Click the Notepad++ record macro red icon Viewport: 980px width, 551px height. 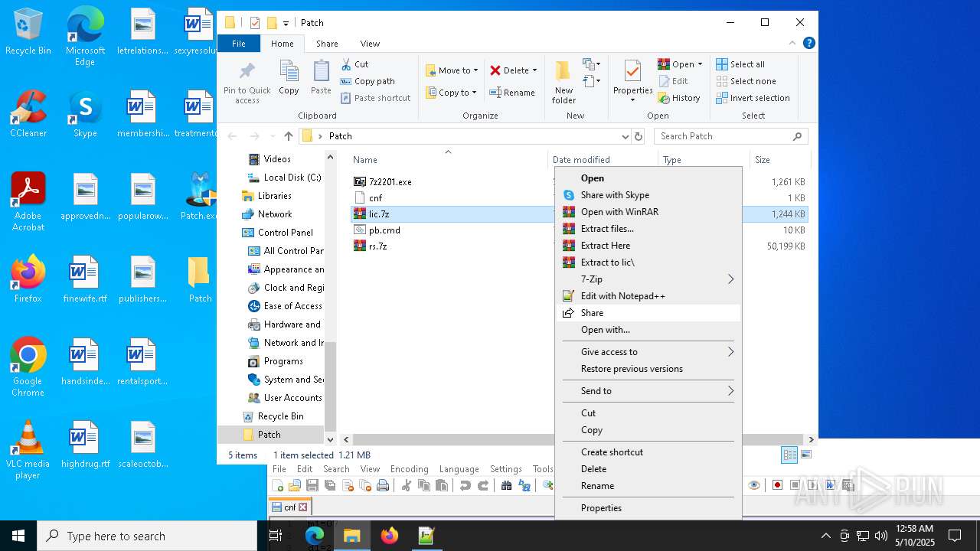click(x=777, y=485)
